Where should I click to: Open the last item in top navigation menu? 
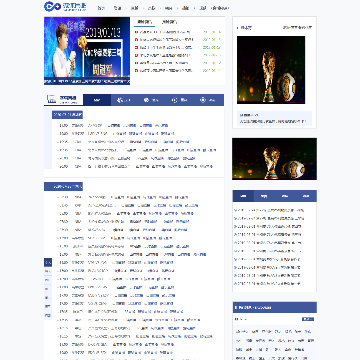click(221, 8)
